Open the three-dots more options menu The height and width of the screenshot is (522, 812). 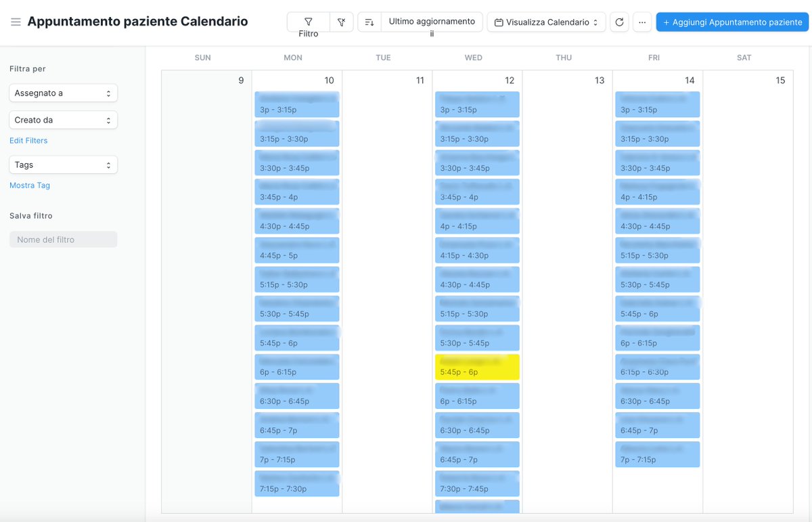click(x=642, y=22)
